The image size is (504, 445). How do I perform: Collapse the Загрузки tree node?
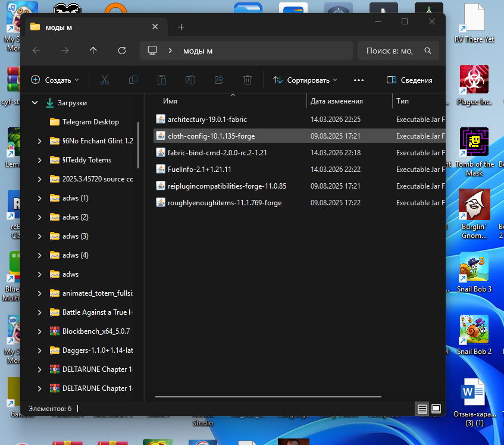point(35,102)
